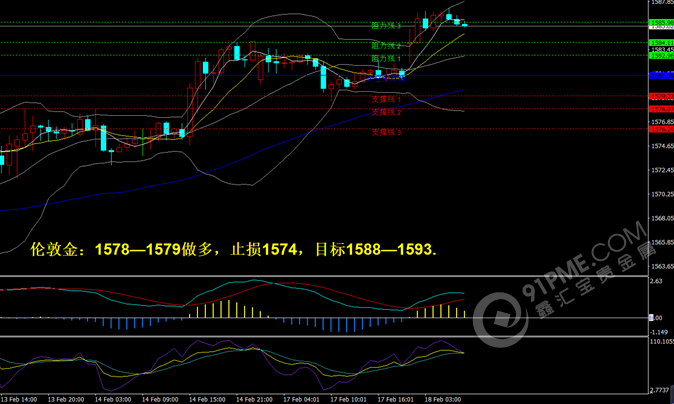
Task: Select the 17 Feb 10:01 time label
Action: click(347, 398)
